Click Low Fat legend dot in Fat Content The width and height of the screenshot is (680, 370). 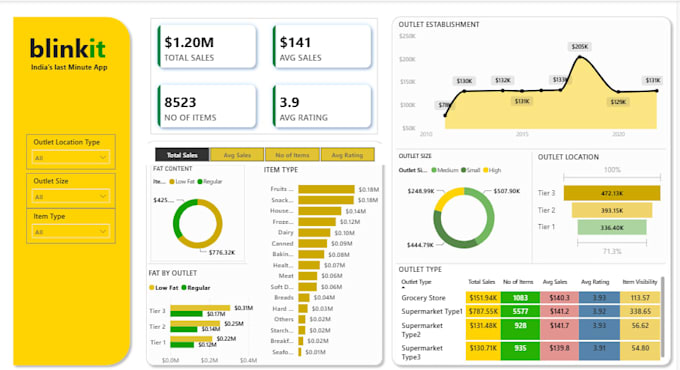[x=172, y=182]
